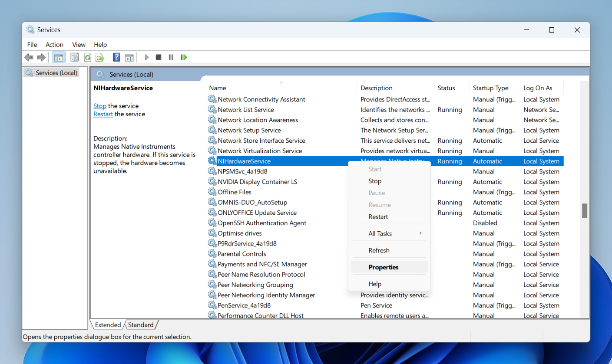Click the Disabled startup type of OpenSSH
612x364 pixels.
(x=485, y=223)
